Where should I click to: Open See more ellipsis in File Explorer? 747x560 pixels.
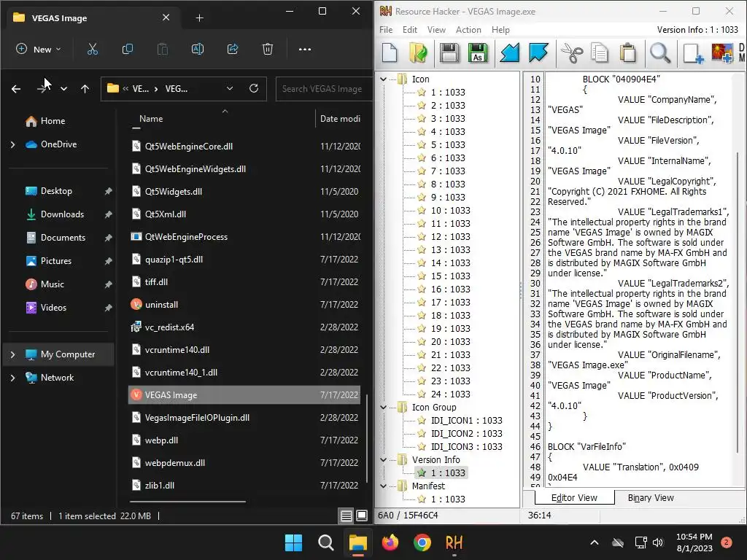coord(305,49)
